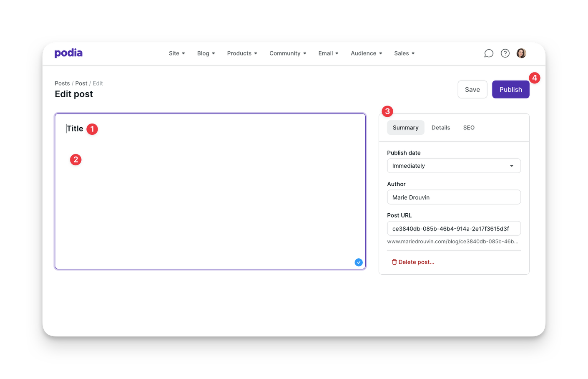
Task: Expand the Email navigation dropdown
Action: point(328,53)
